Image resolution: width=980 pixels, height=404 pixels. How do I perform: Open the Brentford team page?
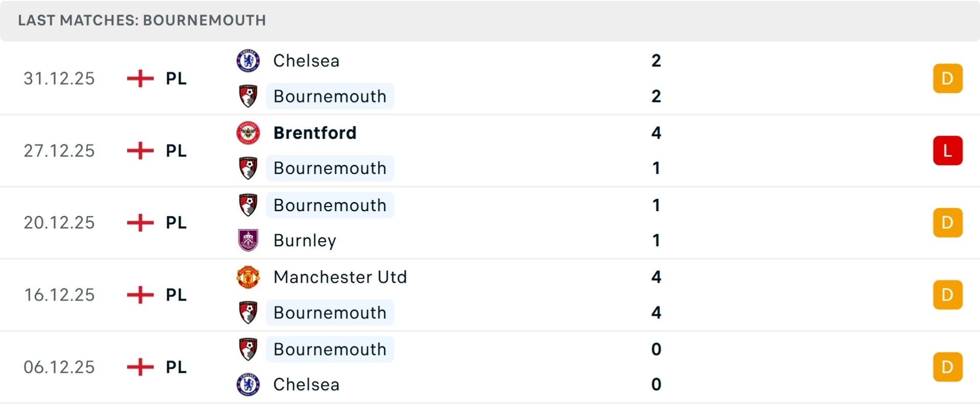315,133
